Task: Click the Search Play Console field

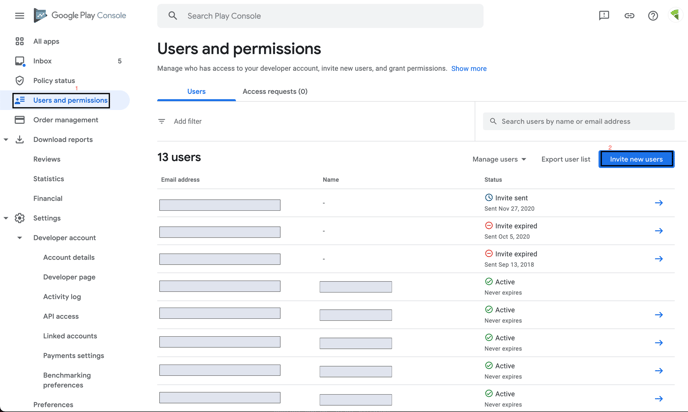Action: tap(320, 16)
